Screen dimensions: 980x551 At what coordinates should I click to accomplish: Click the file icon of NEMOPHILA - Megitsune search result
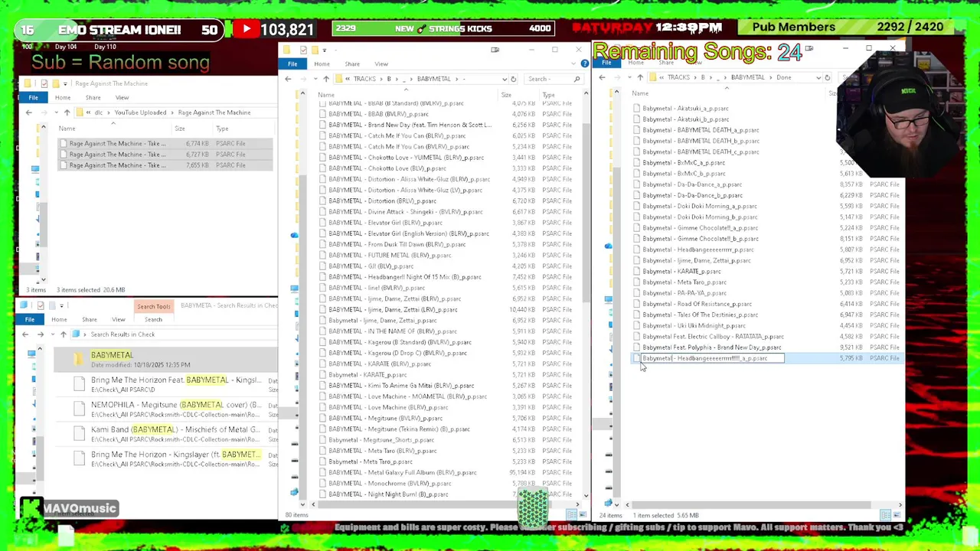pos(79,409)
